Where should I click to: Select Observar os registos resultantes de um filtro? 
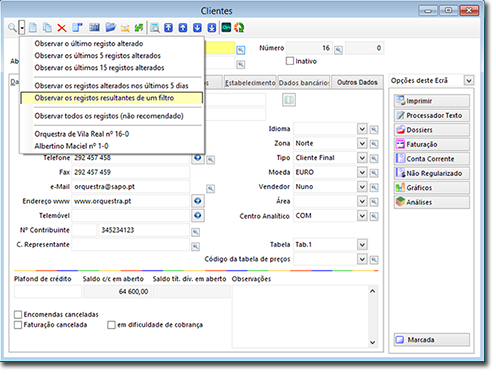click(111, 98)
